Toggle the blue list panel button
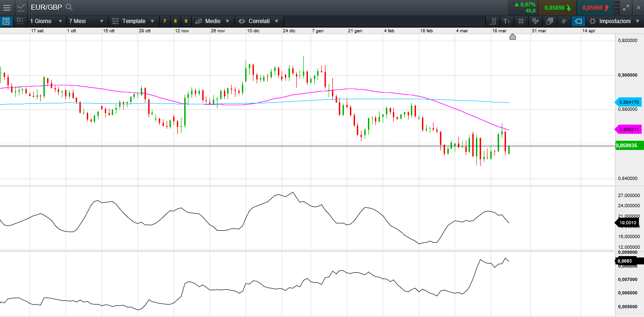 tap(6, 21)
